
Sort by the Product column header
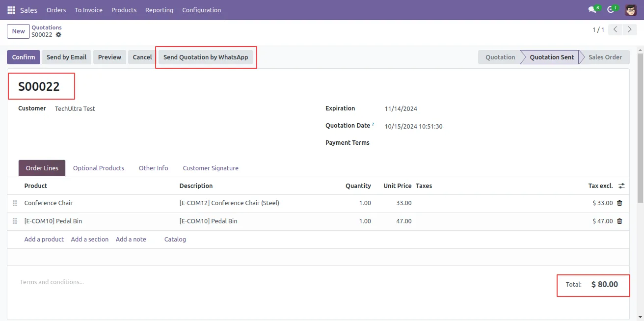click(36, 186)
